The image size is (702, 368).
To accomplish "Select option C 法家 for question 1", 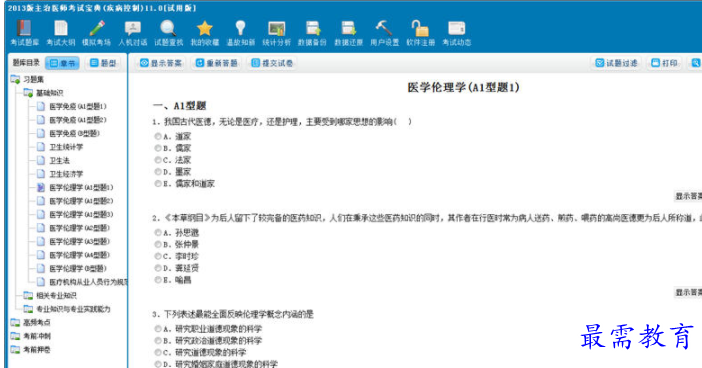I will [x=158, y=160].
